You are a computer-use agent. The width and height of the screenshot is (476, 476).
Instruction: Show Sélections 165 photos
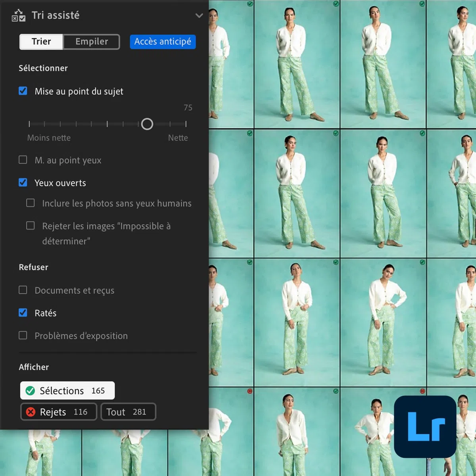click(x=67, y=391)
